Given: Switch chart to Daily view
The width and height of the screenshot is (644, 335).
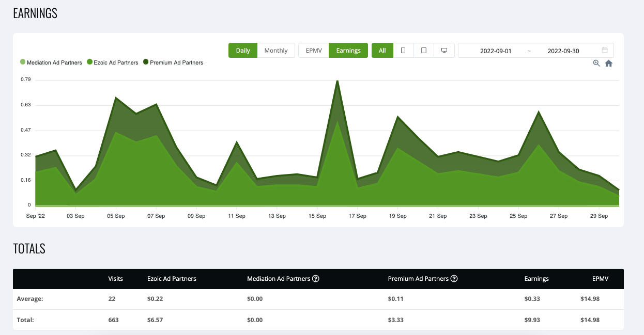Looking at the screenshot, I should (243, 51).
